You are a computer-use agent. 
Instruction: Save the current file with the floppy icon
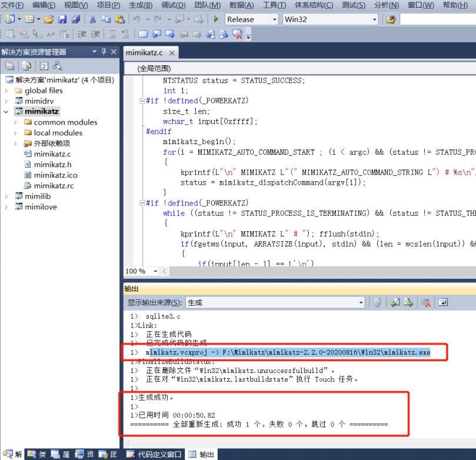click(x=62, y=19)
